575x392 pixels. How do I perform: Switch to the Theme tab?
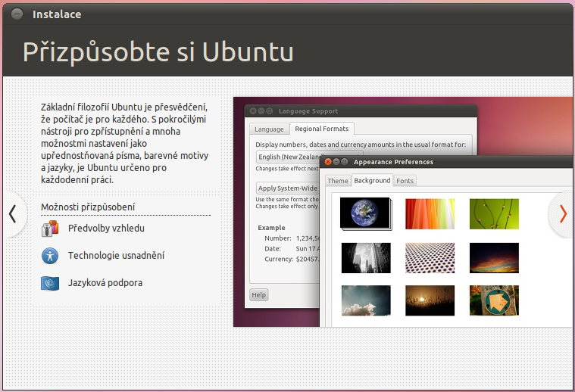coord(338,181)
